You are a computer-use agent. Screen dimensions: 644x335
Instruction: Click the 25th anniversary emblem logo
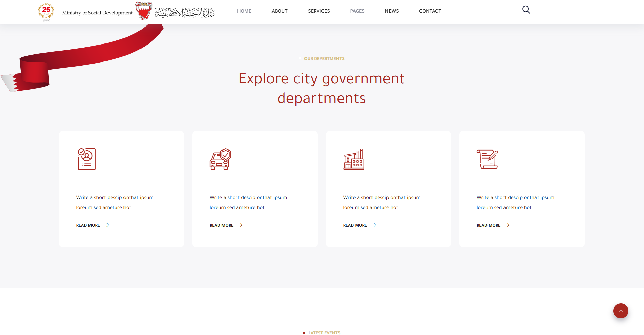click(x=46, y=12)
